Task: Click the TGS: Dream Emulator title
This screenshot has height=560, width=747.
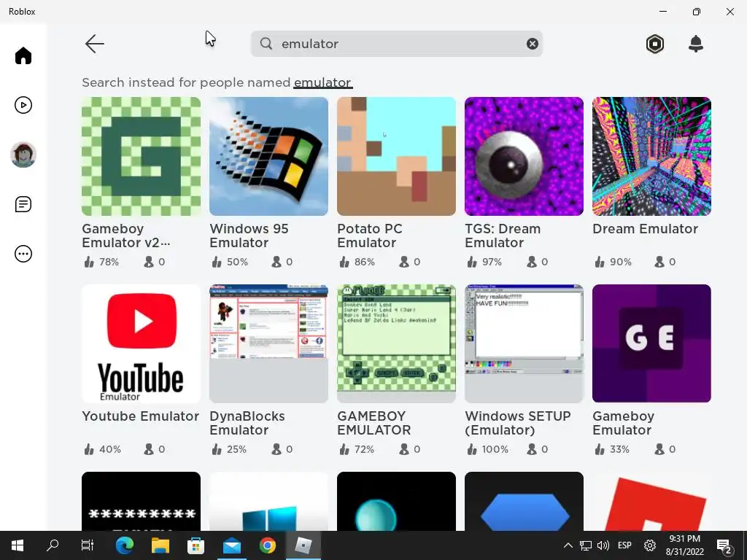Action: pos(503,236)
